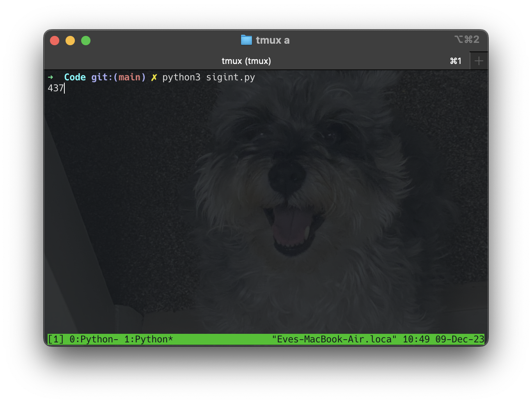Click the red close window button
Viewport: 532px width, 404px height.
[55, 41]
